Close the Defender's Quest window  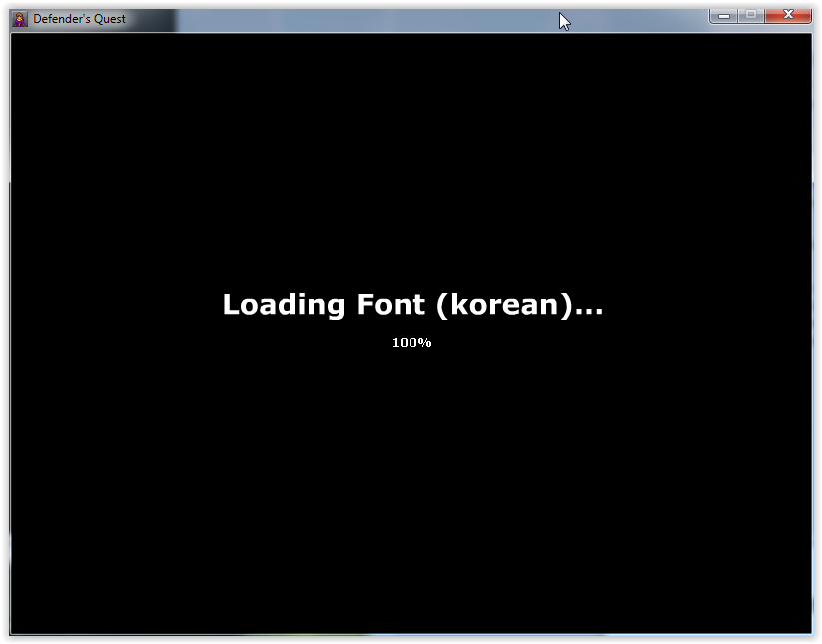click(788, 15)
